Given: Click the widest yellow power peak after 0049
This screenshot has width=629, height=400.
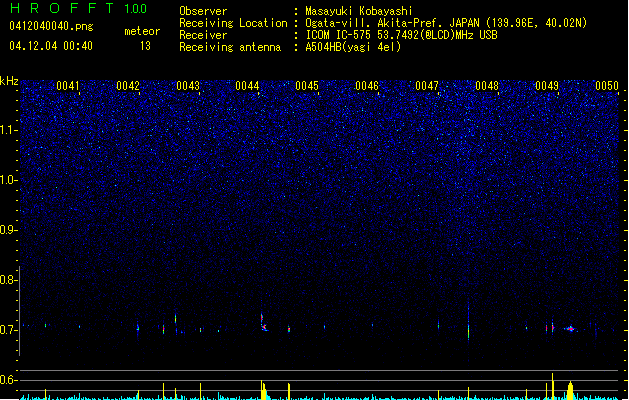Looking at the screenshot, I should point(570,390).
